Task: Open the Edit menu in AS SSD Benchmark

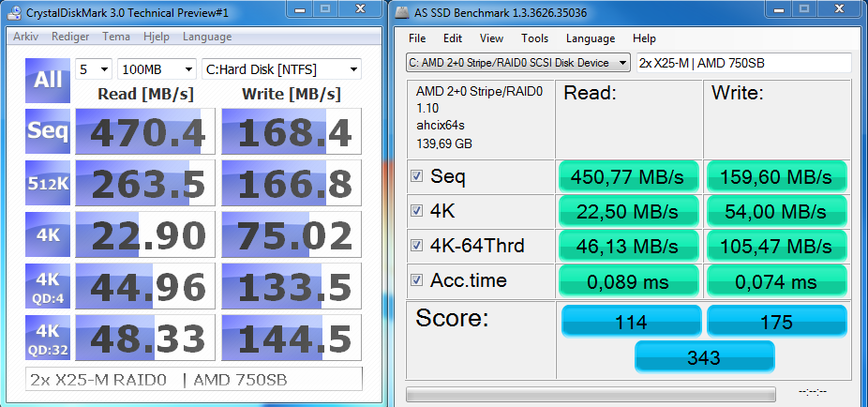Action: pos(452,38)
